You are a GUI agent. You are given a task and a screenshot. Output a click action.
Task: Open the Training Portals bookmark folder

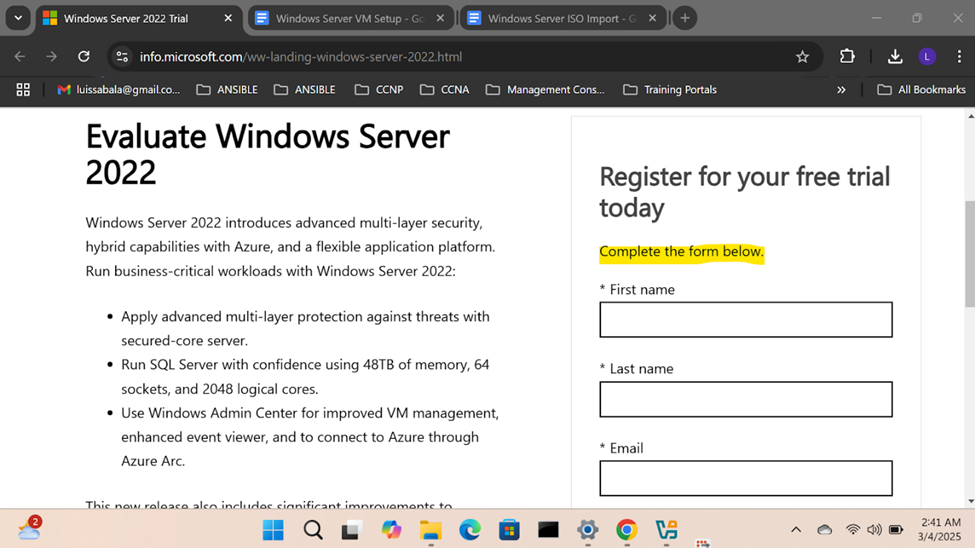tap(670, 90)
